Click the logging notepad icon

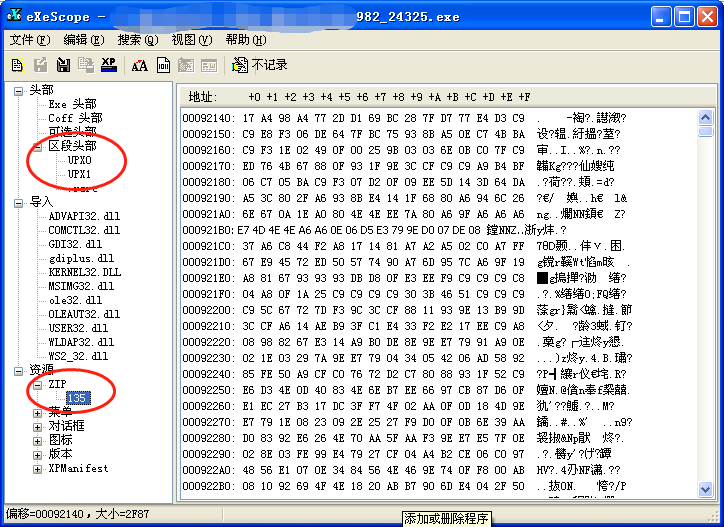pos(240,65)
